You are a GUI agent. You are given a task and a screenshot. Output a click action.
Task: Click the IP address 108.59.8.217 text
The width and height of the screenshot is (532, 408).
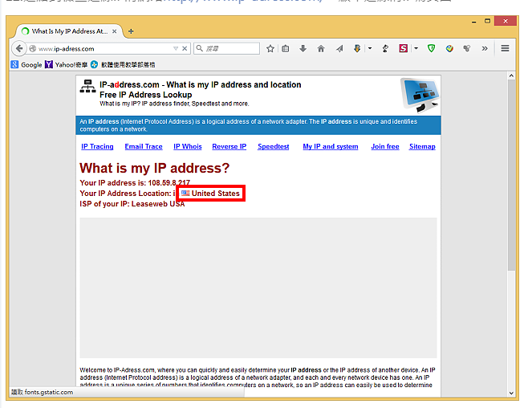coord(169,183)
